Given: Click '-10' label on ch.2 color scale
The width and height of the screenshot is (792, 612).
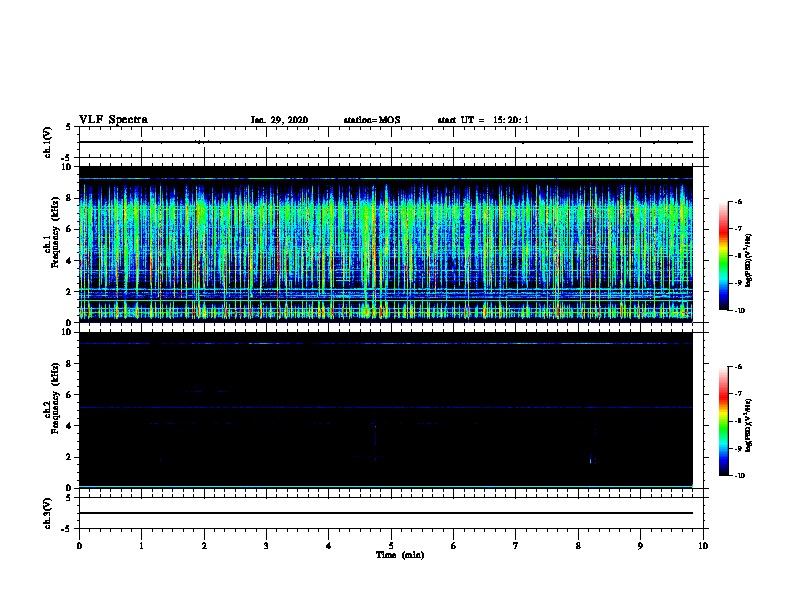Looking at the screenshot, I should coord(739,476).
